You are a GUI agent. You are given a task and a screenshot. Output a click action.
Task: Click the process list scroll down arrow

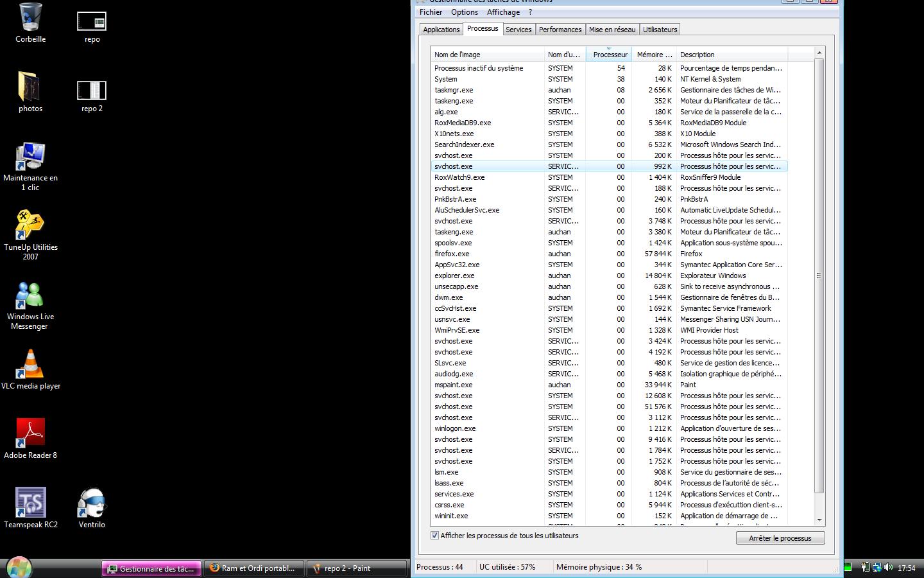[819, 520]
